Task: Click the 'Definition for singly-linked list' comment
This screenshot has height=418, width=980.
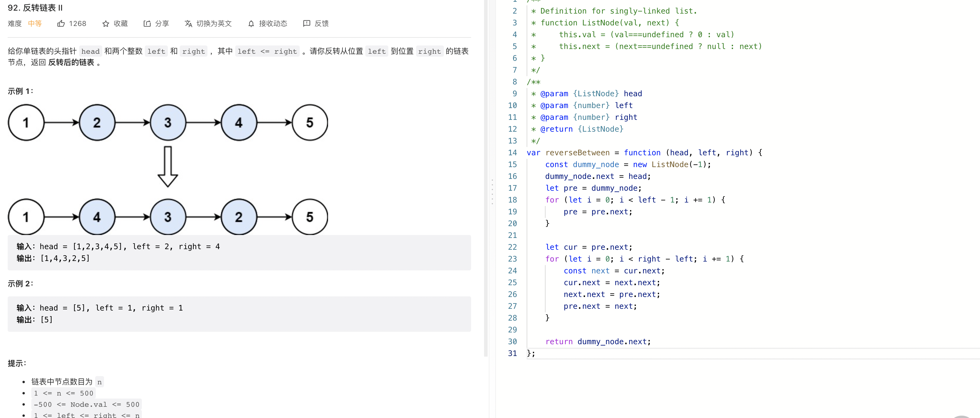Action: coord(614,12)
